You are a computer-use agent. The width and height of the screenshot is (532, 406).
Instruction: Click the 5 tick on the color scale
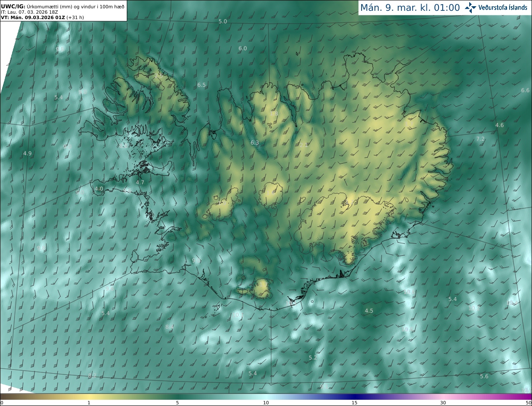[177, 403]
